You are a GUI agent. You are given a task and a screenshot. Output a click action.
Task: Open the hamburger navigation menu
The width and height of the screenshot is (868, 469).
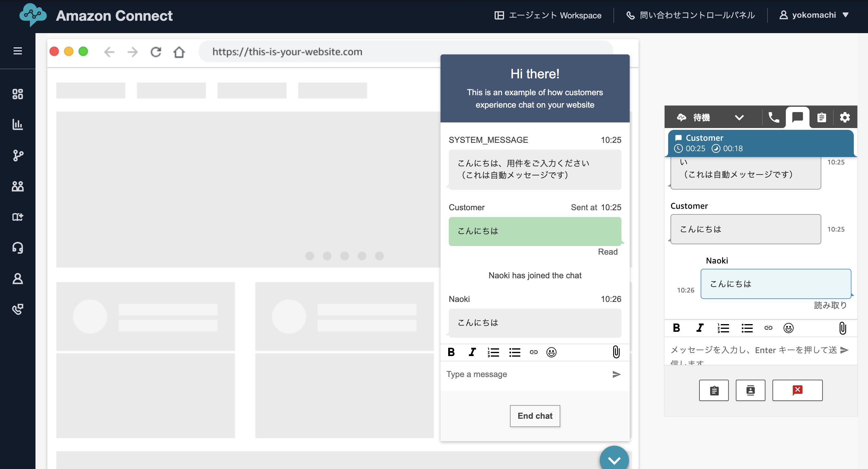[17, 51]
